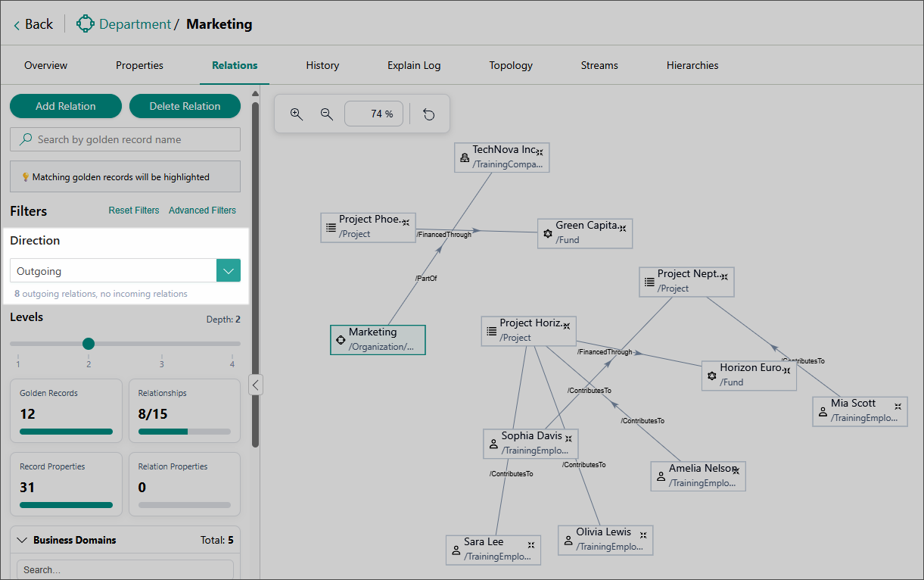Image resolution: width=924 pixels, height=580 pixels.
Task: Set Levels slider to depth 3
Action: click(161, 344)
